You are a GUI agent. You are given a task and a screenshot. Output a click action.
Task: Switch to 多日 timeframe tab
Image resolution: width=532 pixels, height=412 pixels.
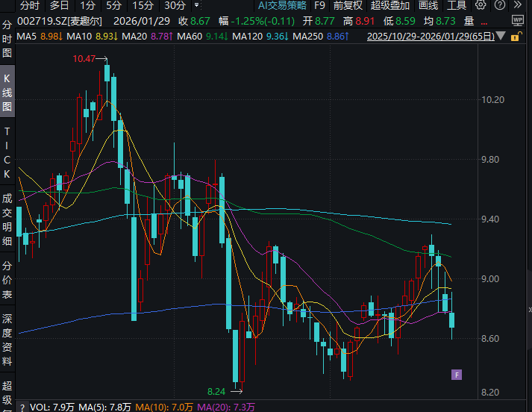60,5
